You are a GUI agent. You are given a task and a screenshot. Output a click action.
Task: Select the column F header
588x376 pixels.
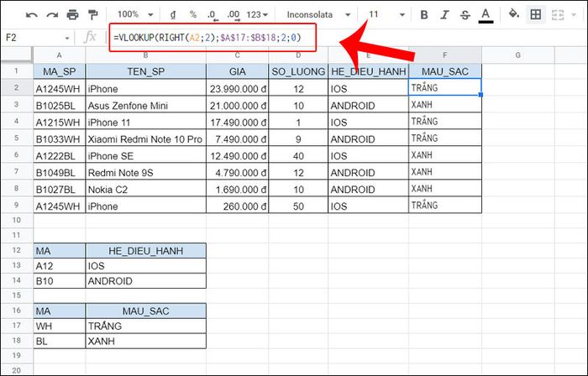[x=444, y=55]
